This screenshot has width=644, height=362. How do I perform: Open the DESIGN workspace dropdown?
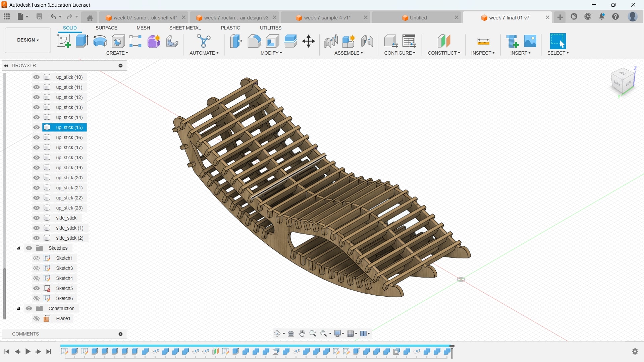pyautogui.click(x=28, y=40)
